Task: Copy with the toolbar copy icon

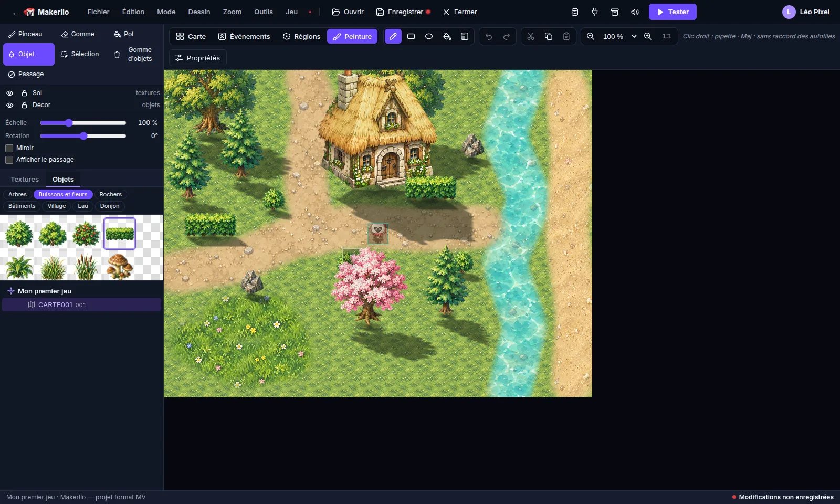Action: click(x=549, y=36)
